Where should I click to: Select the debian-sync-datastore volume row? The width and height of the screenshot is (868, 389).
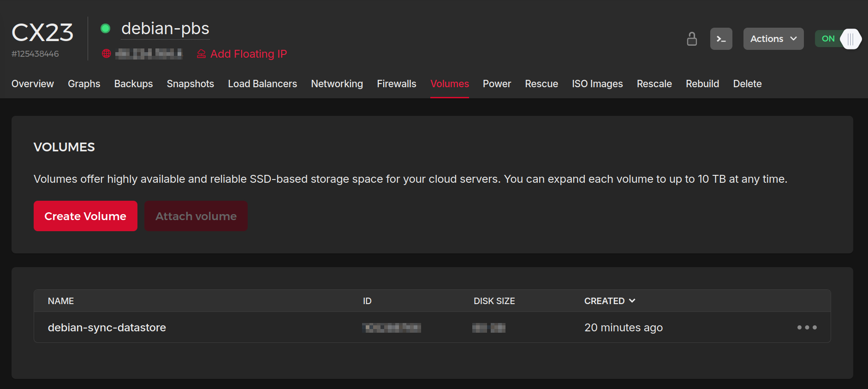107,328
